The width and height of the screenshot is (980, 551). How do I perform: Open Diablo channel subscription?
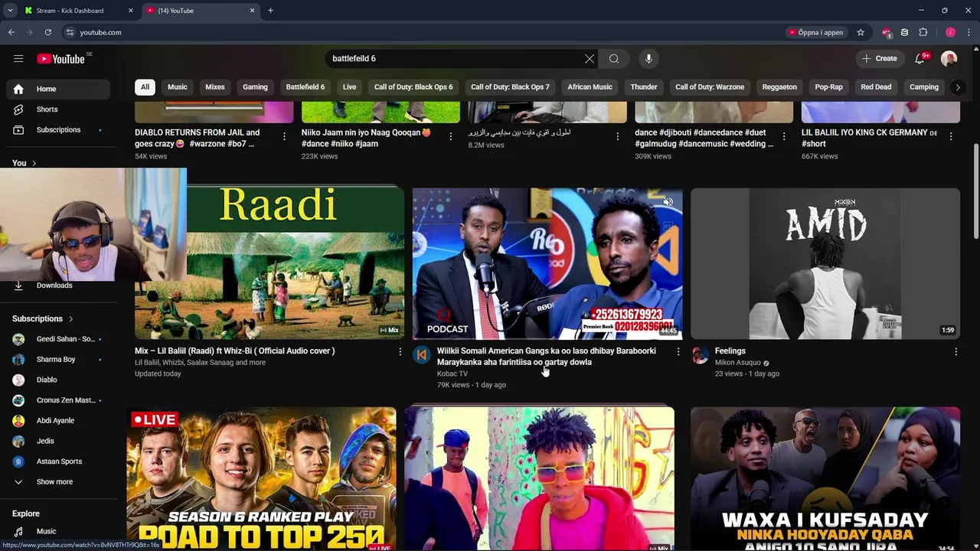tap(58, 380)
